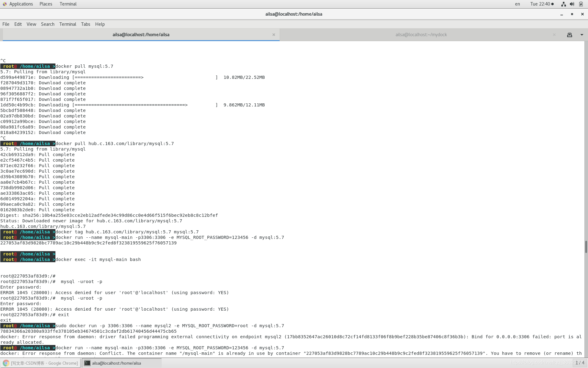Click the terminal vertical scrollbar handle
Screen dimensions: 588x368
click(586, 247)
